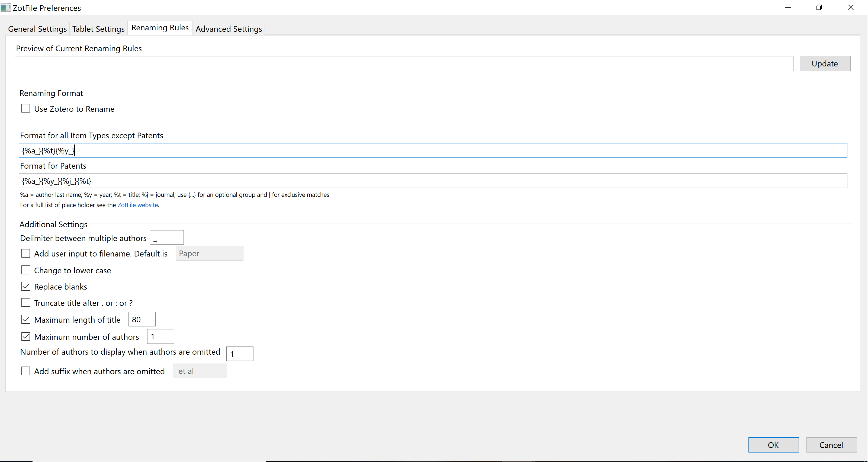Uncheck Replace blanks option

click(x=25, y=286)
